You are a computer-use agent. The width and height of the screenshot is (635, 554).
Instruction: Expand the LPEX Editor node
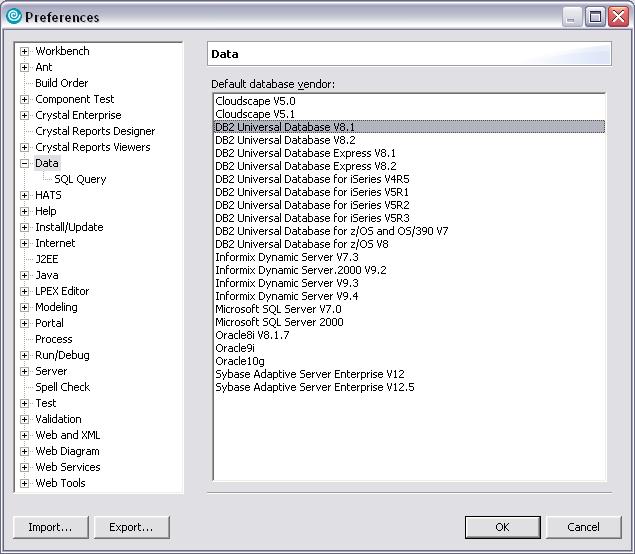[24, 291]
